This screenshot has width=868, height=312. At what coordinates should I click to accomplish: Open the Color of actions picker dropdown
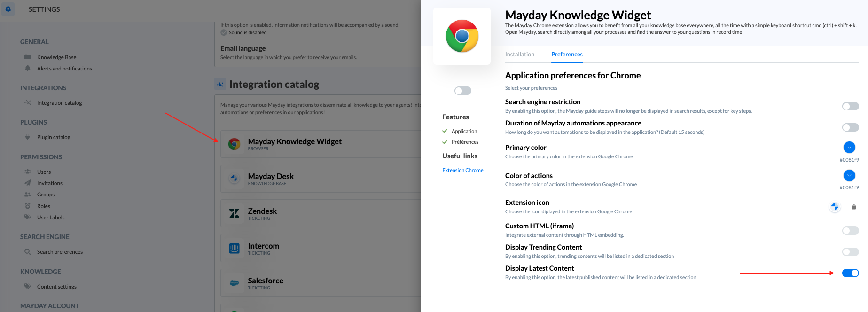pyautogui.click(x=849, y=176)
